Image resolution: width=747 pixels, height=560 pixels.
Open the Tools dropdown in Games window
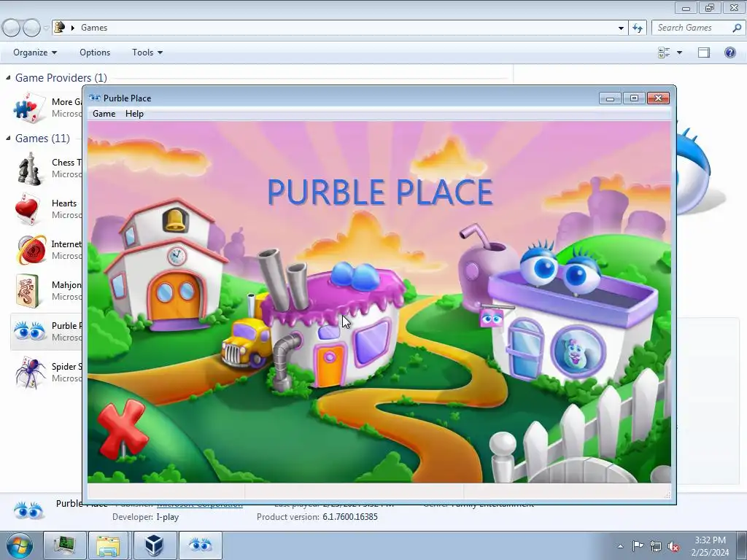coord(147,52)
